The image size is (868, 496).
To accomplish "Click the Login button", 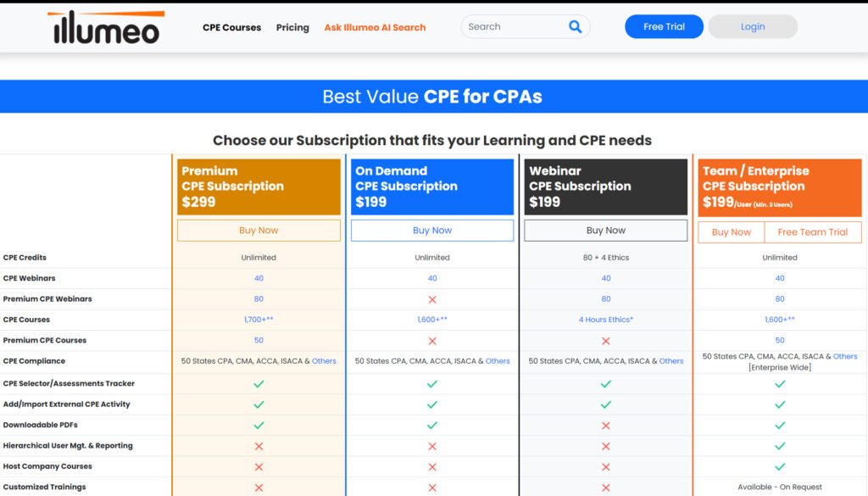I will click(x=753, y=27).
